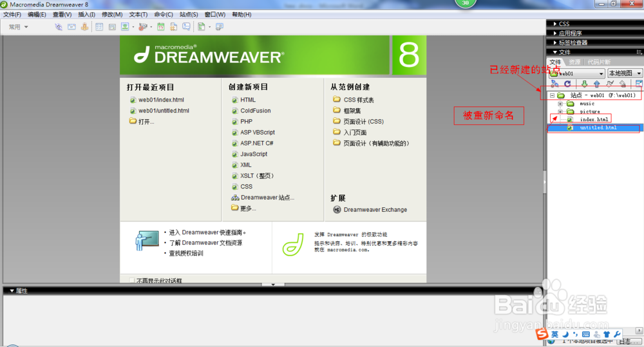This screenshot has width=644, height=347.
Task: Click the Tag Chooser icon
Action: pos(220,26)
